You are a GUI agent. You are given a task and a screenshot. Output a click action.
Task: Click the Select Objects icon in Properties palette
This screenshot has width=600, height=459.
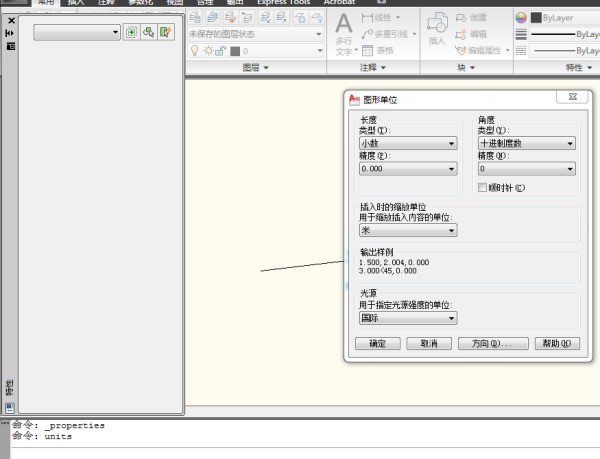click(149, 33)
